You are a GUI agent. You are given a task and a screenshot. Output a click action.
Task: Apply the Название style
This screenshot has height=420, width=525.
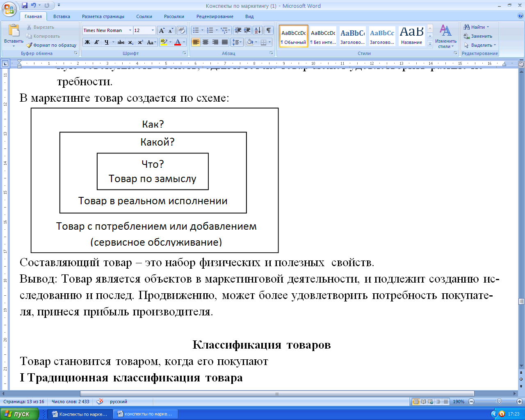(x=411, y=37)
